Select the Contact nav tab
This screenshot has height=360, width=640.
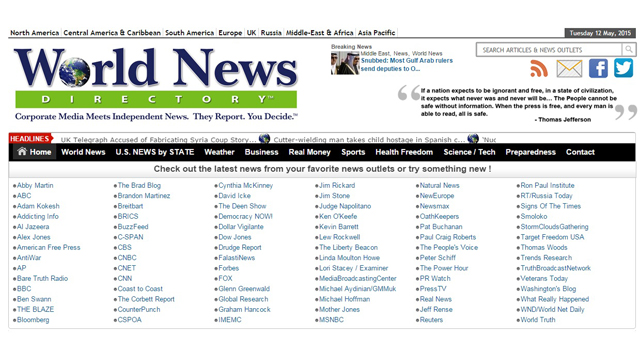pyautogui.click(x=580, y=152)
